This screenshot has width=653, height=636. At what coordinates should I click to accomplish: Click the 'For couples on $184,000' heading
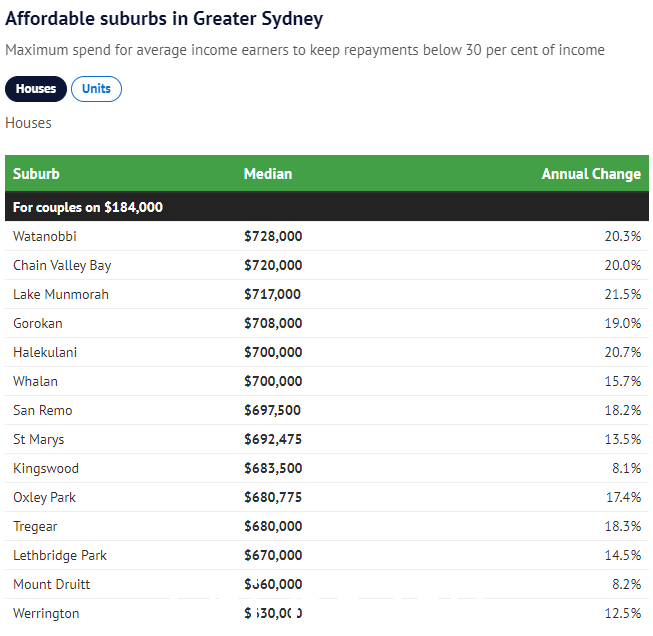click(88, 207)
